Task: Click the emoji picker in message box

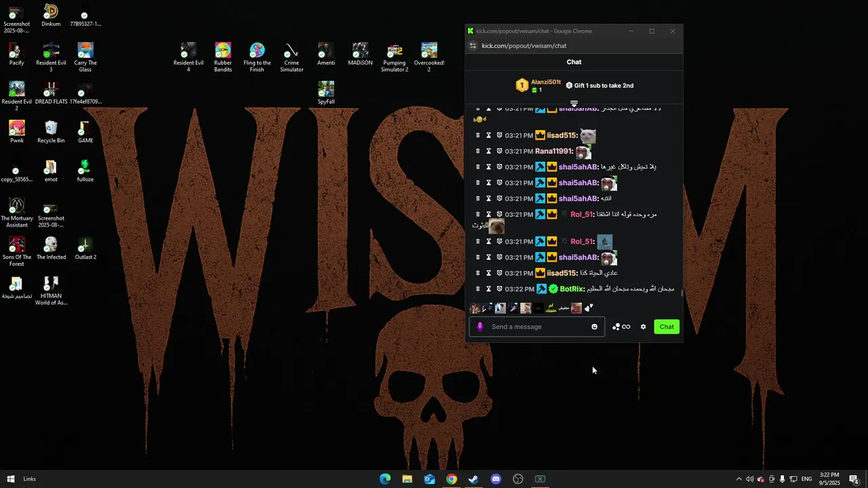Action: point(595,327)
